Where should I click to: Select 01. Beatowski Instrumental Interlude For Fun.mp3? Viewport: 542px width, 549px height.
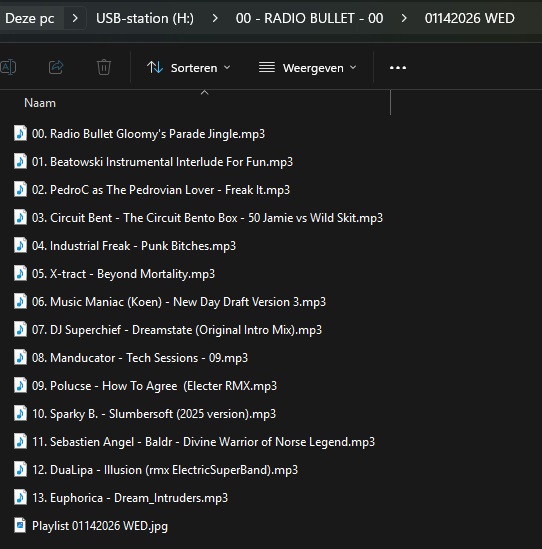click(162, 162)
